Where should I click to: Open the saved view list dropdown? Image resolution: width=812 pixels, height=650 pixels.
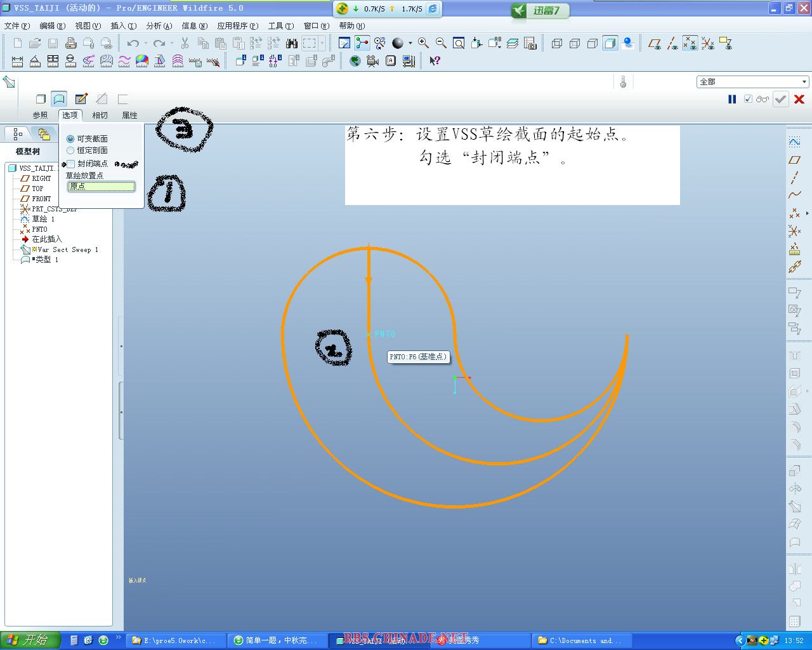[495, 43]
